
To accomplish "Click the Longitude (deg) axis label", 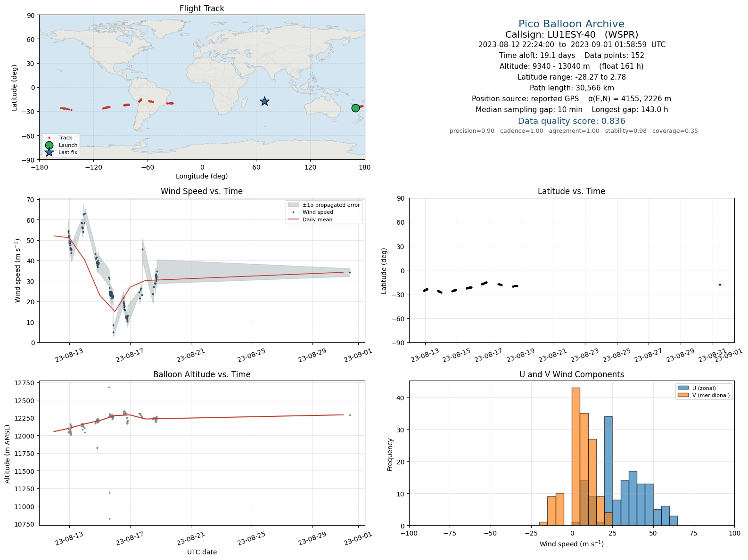I will click(202, 176).
